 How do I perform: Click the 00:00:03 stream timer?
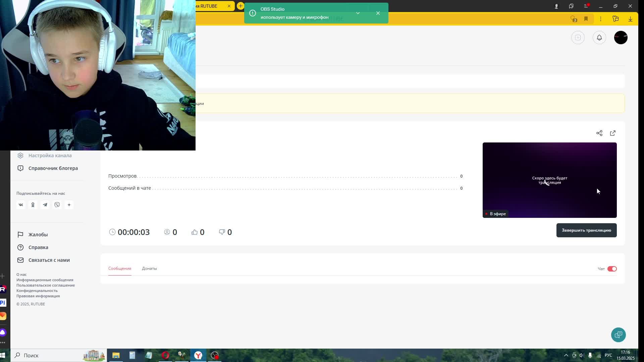pos(129,232)
